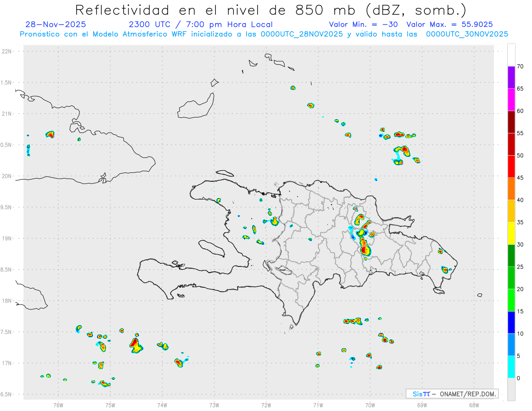Select the bright green 15–20 dBZ colorbar segment
The height and width of the screenshot is (411, 532).
point(511,300)
